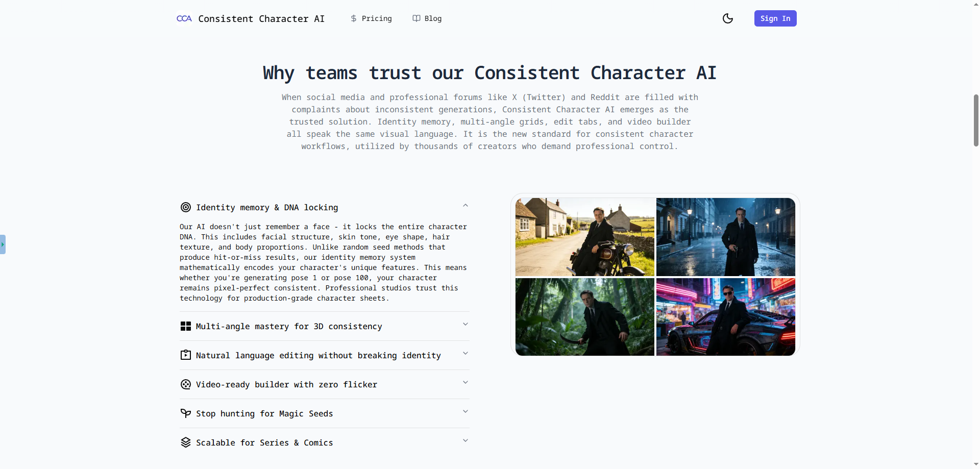This screenshot has width=980, height=469.
Task: Click the film reel icon for Video-ready builder
Action: (185, 384)
